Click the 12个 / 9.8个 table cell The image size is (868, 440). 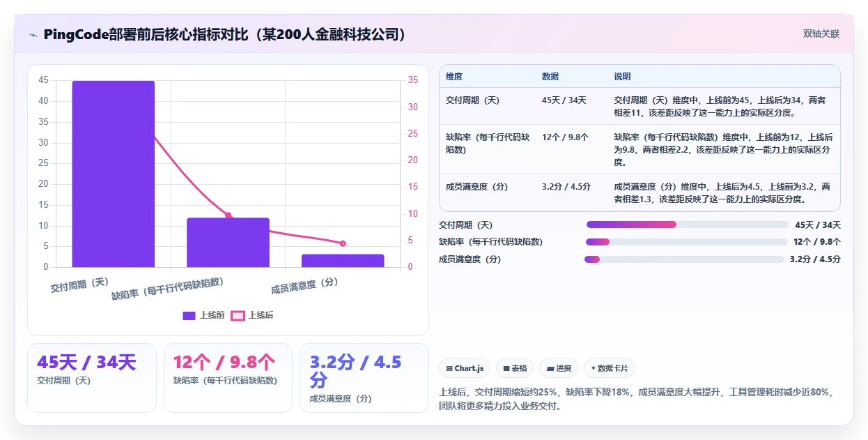click(565, 137)
